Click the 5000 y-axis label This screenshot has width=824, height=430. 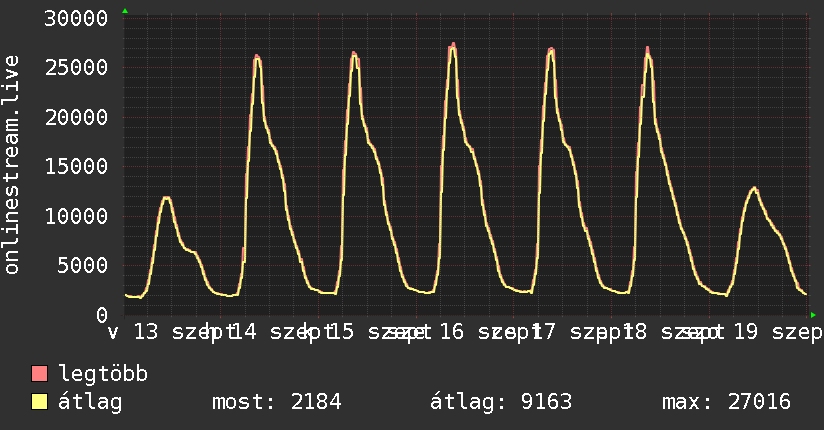82,265
